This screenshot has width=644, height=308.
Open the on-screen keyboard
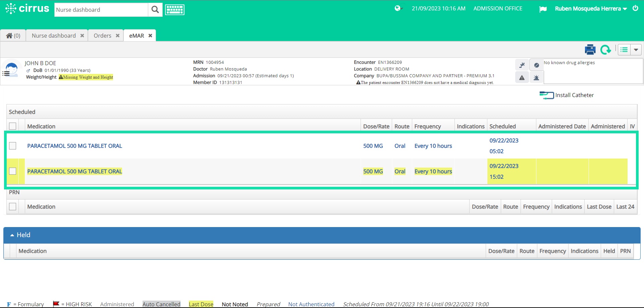[174, 9]
